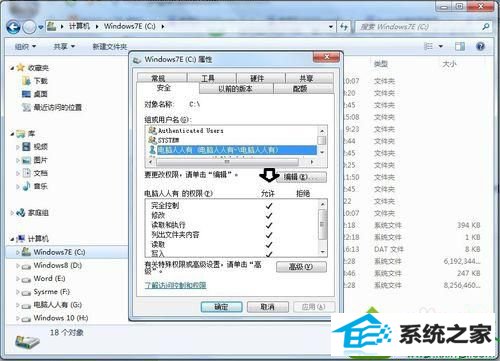Select the DAT 文件 row in file list
Viewport: 500px width, 361px height.
point(413,249)
